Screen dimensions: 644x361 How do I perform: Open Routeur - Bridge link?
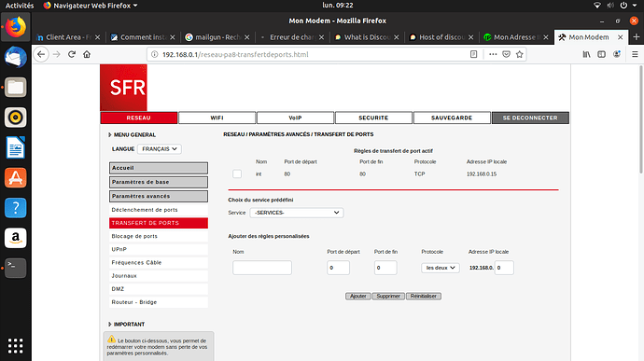pos(159,302)
